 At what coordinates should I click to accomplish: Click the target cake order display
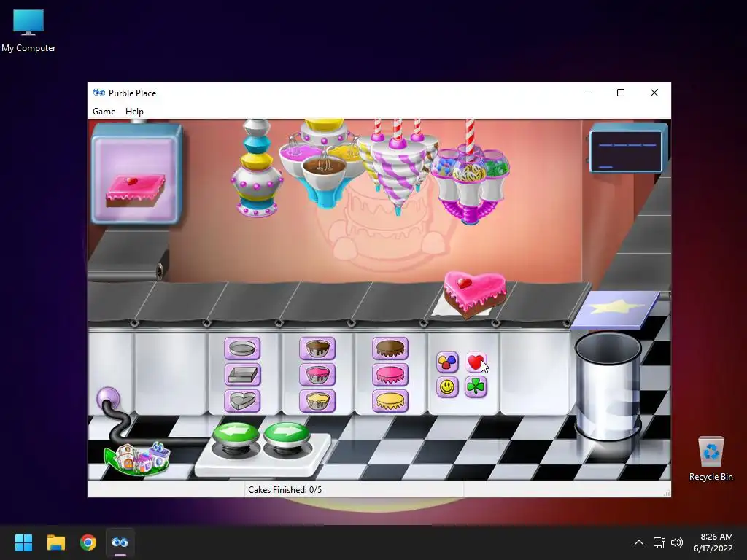tap(136, 174)
